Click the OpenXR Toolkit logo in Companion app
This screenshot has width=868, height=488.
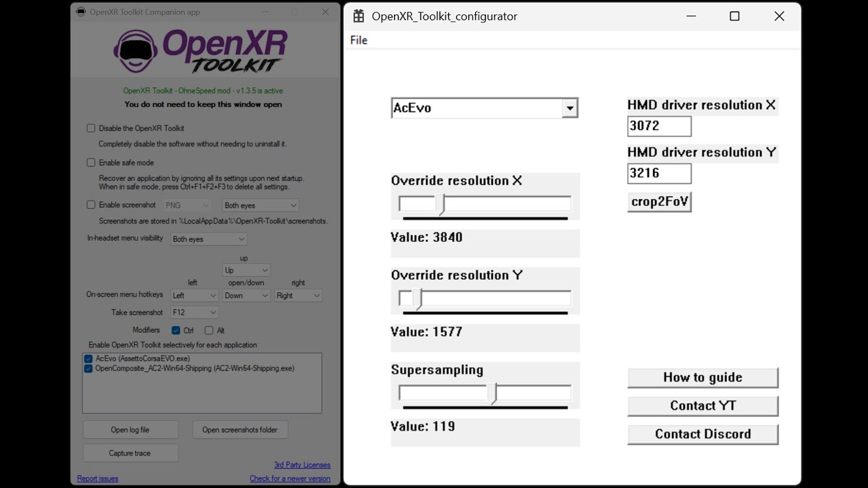[x=201, y=50]
